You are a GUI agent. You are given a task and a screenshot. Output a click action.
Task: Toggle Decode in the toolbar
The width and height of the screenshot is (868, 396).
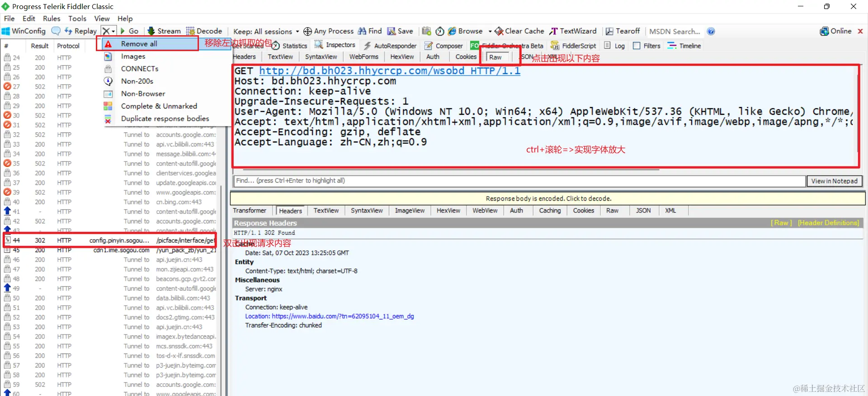pyautogui.click(x=204, y=31)
